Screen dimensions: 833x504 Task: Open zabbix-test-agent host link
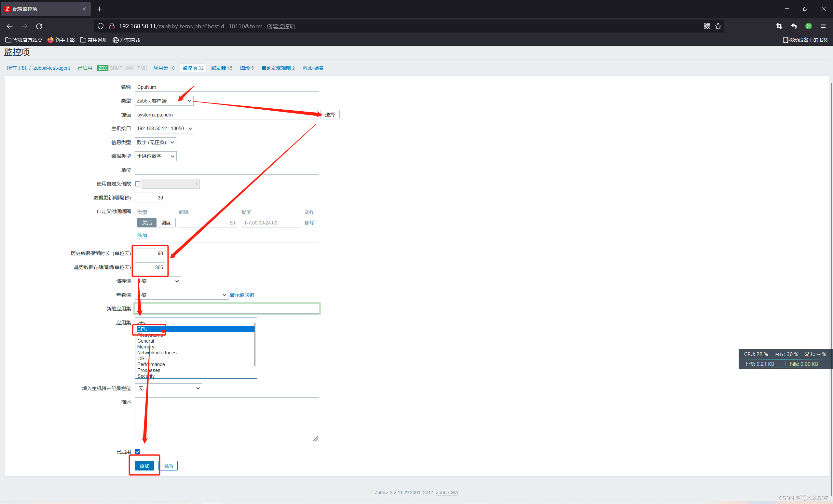[52, 68]
